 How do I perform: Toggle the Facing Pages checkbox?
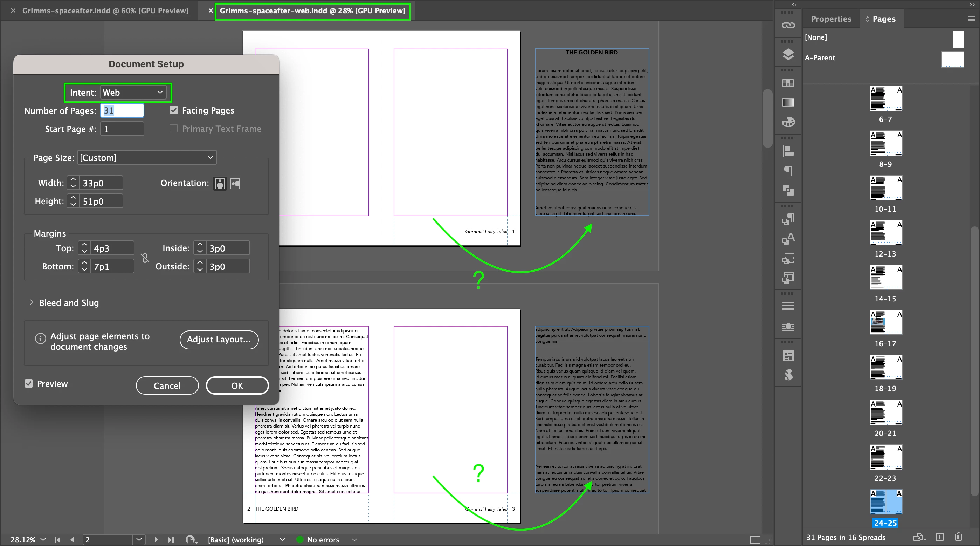(x=174, y=110)
